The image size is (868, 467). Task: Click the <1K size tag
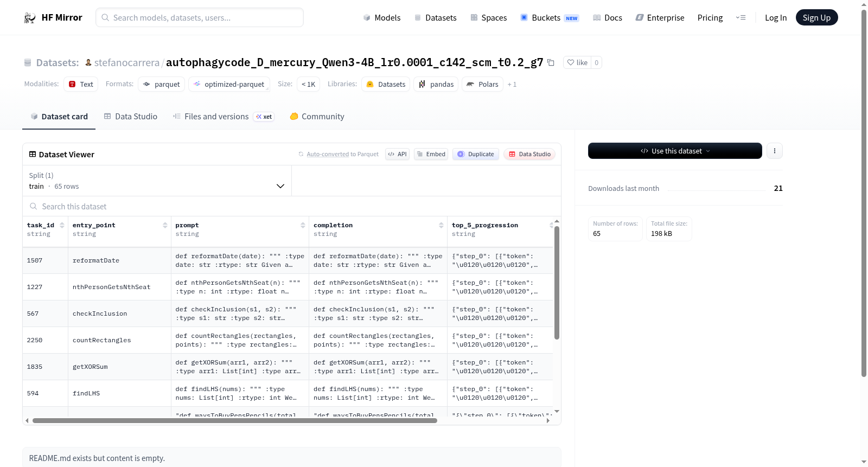[x=309, y=84]
